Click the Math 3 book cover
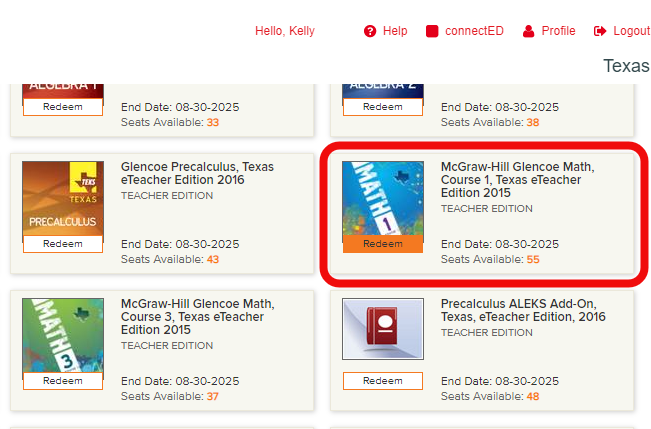Image resolution: width=651 pixels, height=429 pixels. (63, 336)
